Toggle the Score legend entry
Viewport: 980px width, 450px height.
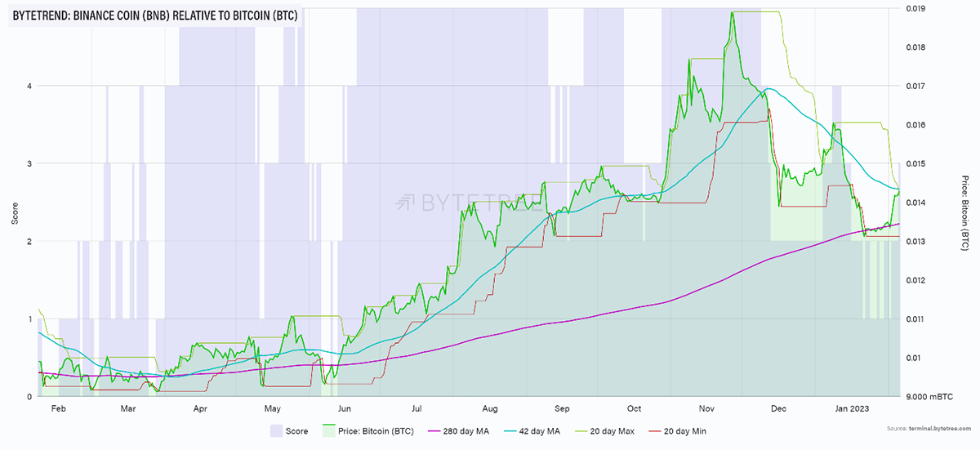click(x=287, y=430)
